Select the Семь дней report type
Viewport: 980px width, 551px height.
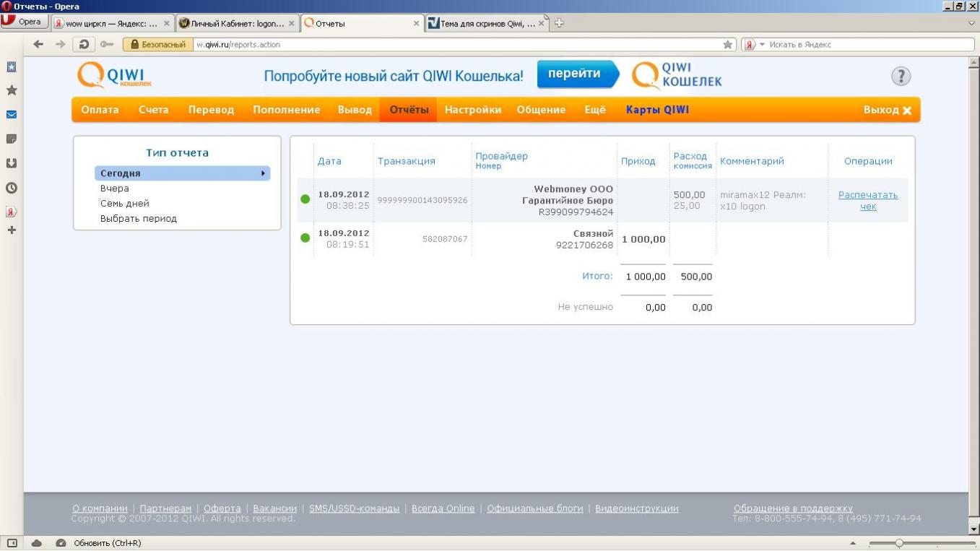[125, 204]
